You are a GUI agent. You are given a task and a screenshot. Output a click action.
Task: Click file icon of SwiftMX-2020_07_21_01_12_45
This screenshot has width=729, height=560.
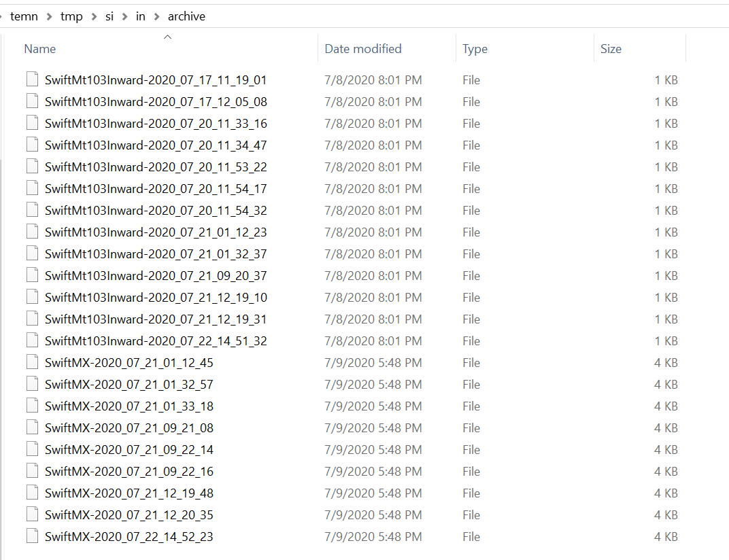(x=32, y=362)
